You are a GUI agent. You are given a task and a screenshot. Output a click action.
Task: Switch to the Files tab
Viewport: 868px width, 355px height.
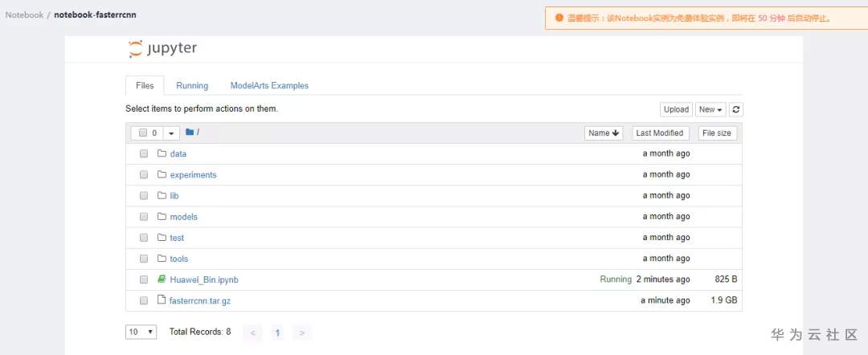[x=145, y=86]
